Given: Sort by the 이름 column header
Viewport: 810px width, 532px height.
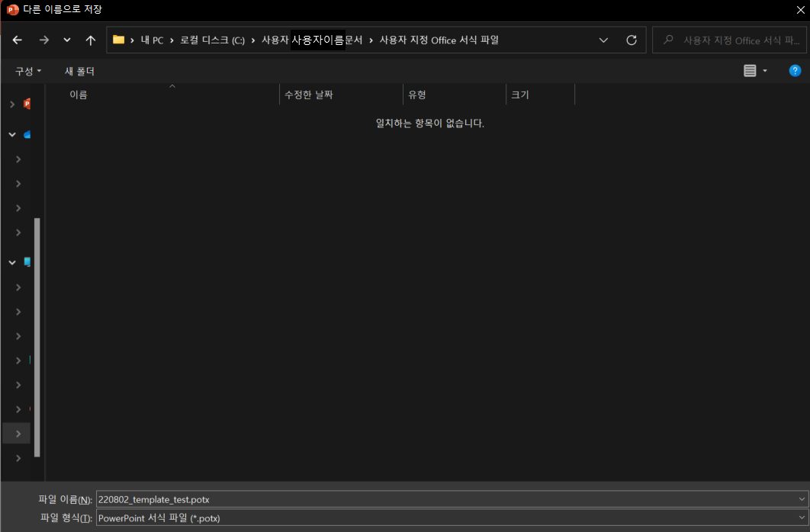Looking at the screenshot, I should pyautogui.click(x=162, y=95).
